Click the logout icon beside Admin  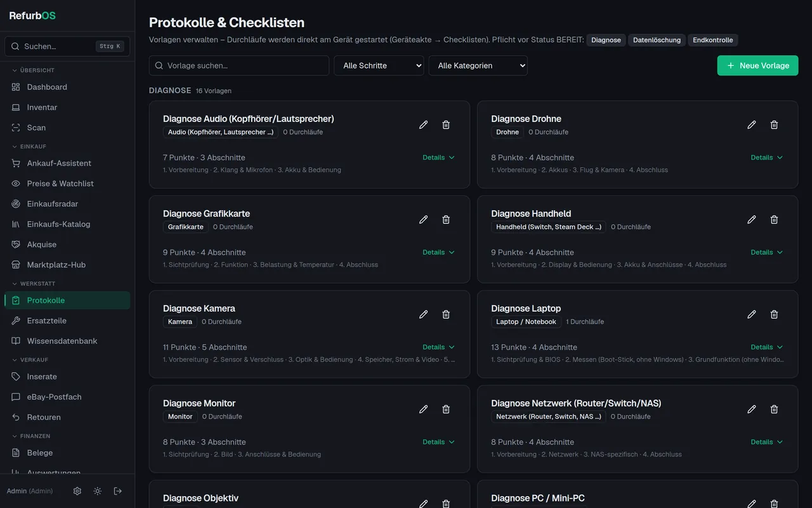pos(118,491)
